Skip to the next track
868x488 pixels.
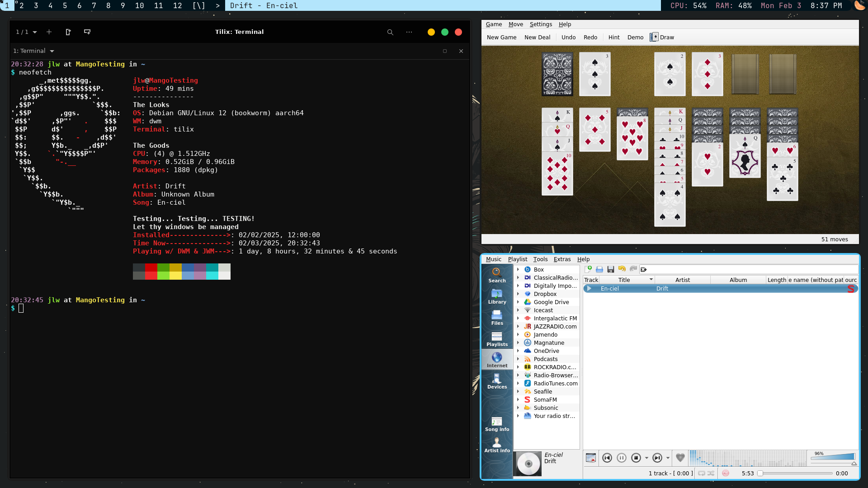[x=657, y=458]
